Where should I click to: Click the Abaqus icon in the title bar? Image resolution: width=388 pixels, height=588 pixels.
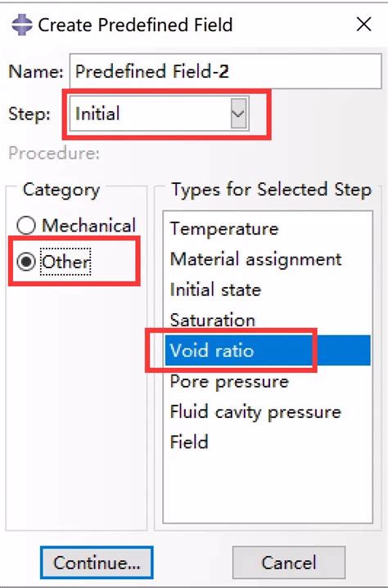point(22,25)
